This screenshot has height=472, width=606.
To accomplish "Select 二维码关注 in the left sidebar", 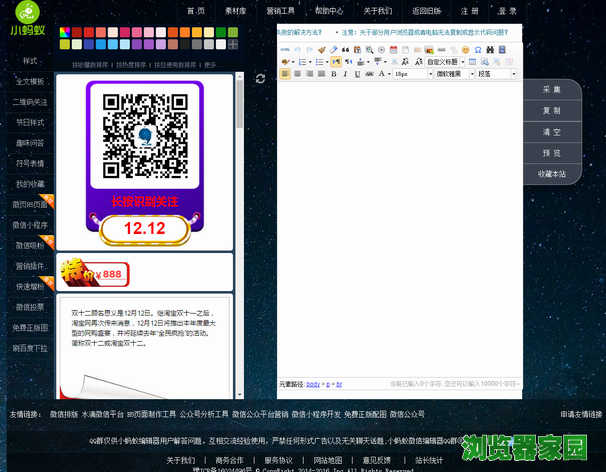I will tap(29, 102).
